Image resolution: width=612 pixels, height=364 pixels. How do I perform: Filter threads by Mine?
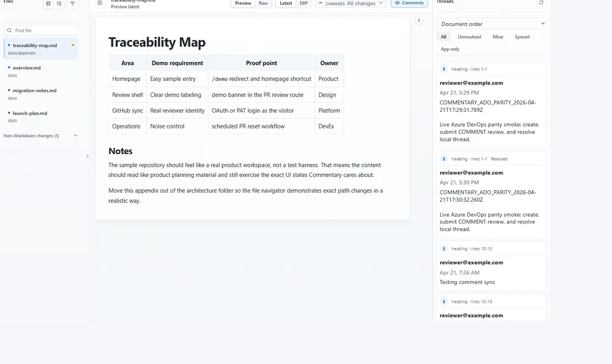point(498,37)
